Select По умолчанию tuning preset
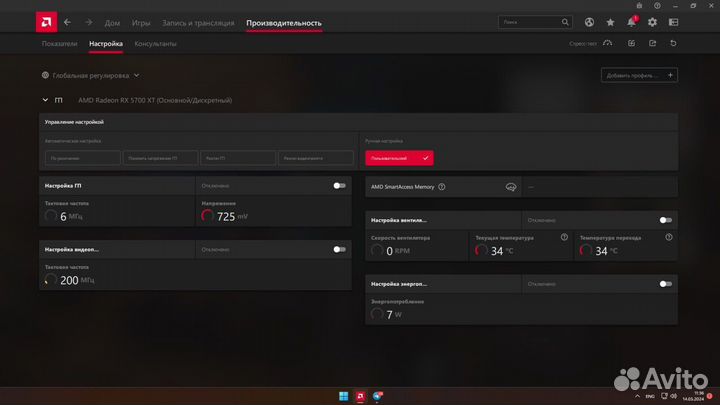This screenshot has width=720, height=405. click(x=83, y=158)
